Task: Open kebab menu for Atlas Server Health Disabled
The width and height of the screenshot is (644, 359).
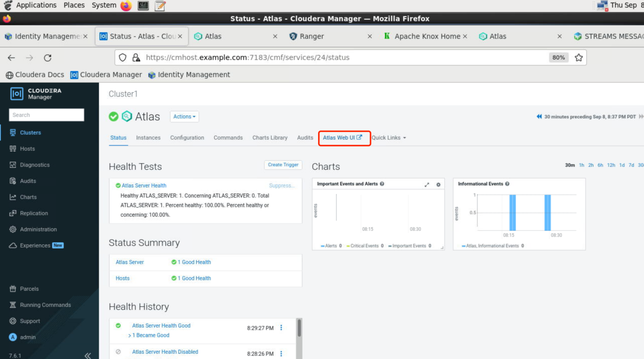Action: tap(281, 354)
